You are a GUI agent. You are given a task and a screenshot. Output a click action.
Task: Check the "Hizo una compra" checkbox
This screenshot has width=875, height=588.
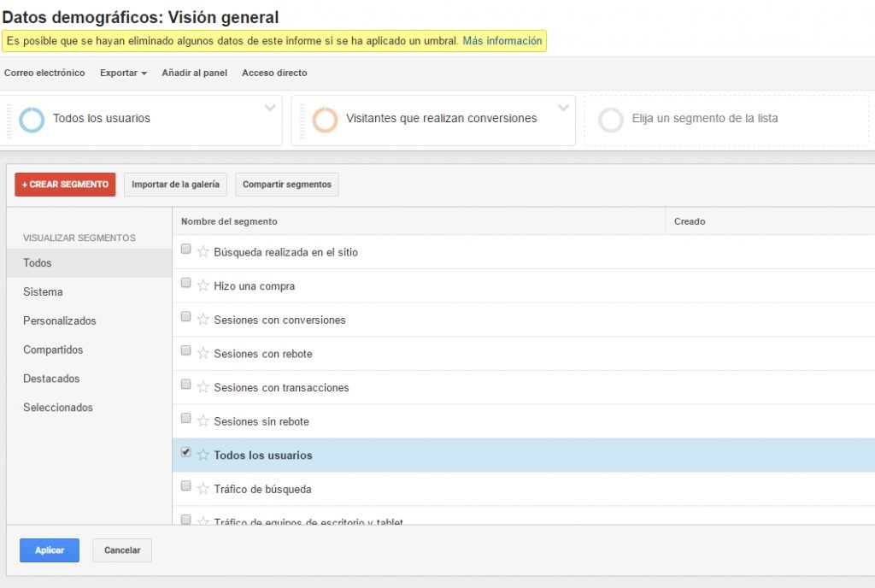[185, 282]
